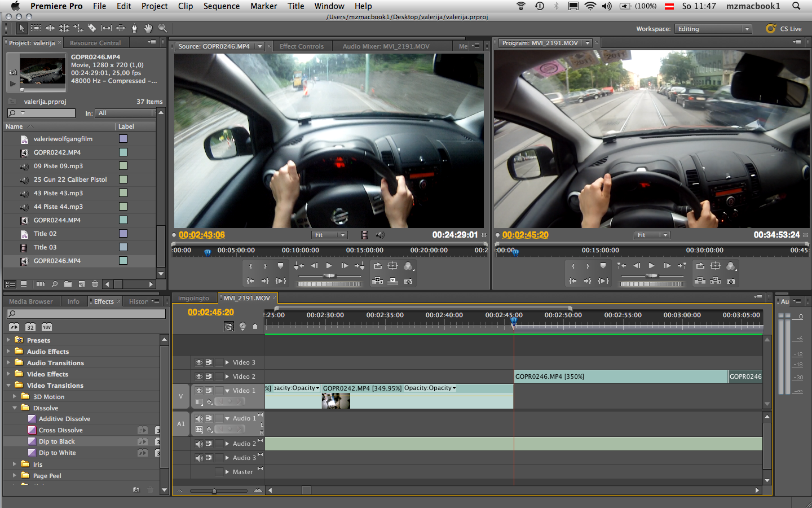Screen dimensions: 812x508
Task: Pick the Hand tool
Action: click(148, 28)
